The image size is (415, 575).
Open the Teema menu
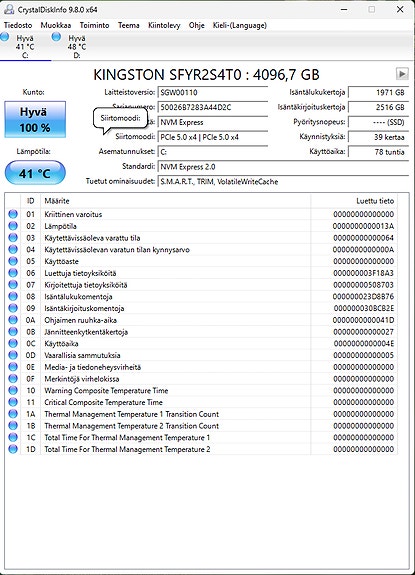129,25
